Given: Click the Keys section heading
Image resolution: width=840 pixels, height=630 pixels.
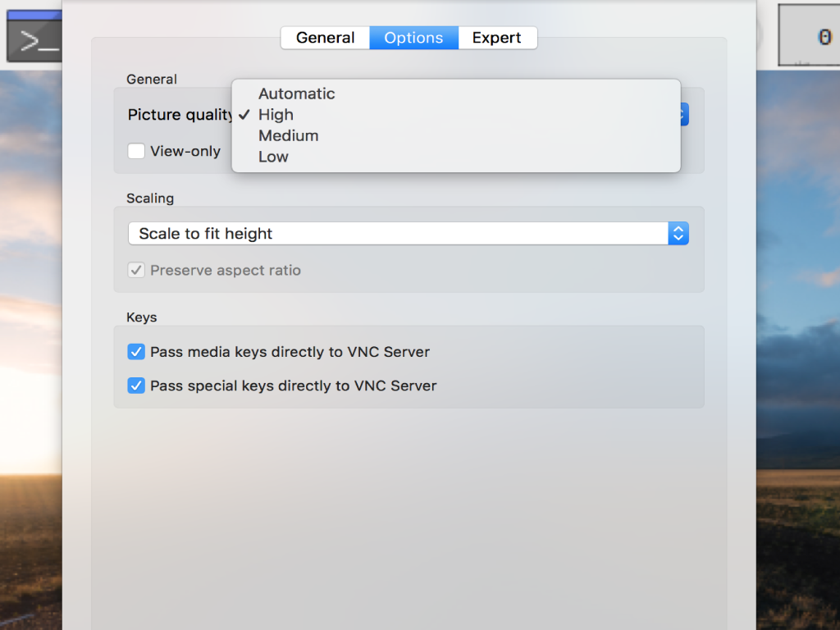Looking at the screenshot, I should click(141, 317).
